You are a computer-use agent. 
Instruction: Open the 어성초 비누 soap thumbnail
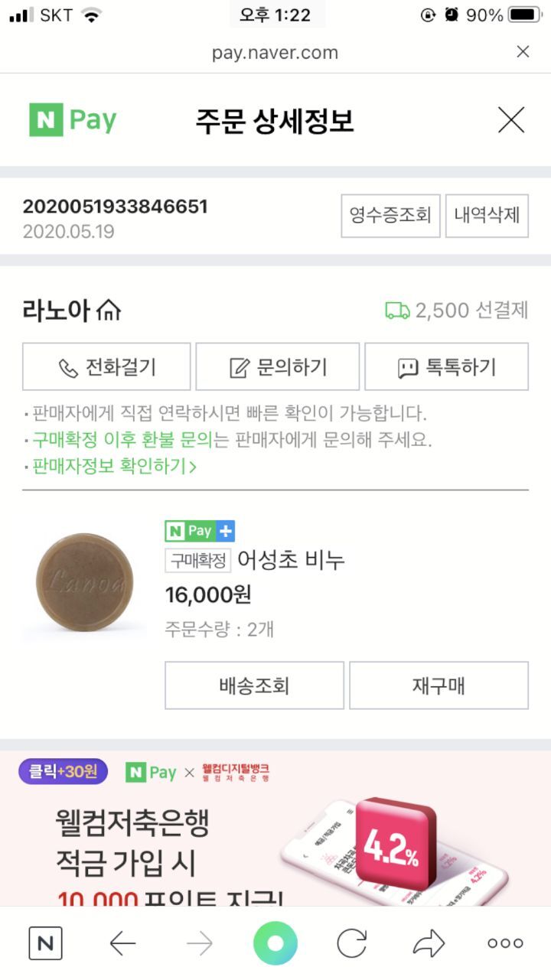tap(84, 583)
